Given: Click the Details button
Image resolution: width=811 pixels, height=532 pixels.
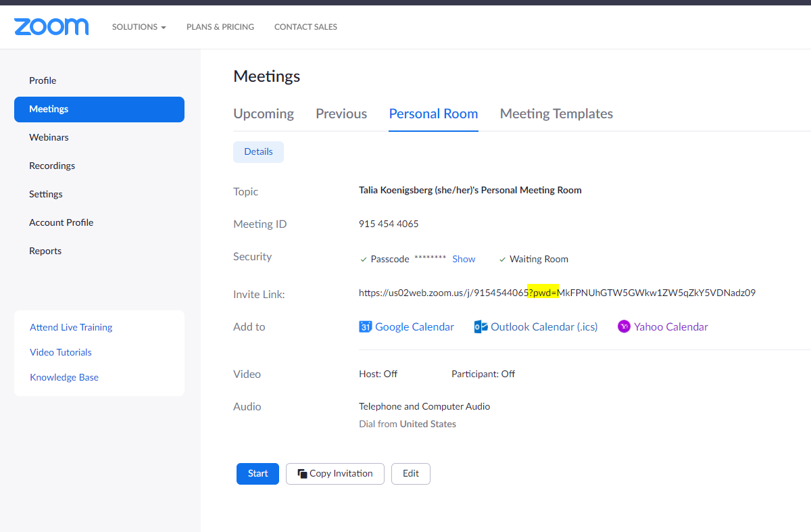Looking at the screenshot, I should (x=258, y=152).
